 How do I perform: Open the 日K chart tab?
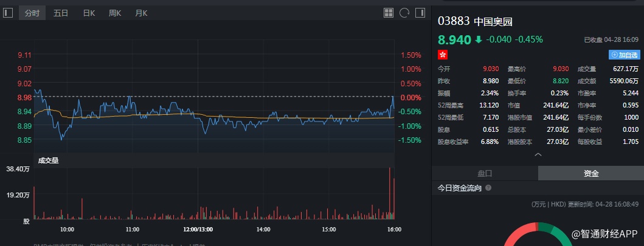[x=89, y=13]
